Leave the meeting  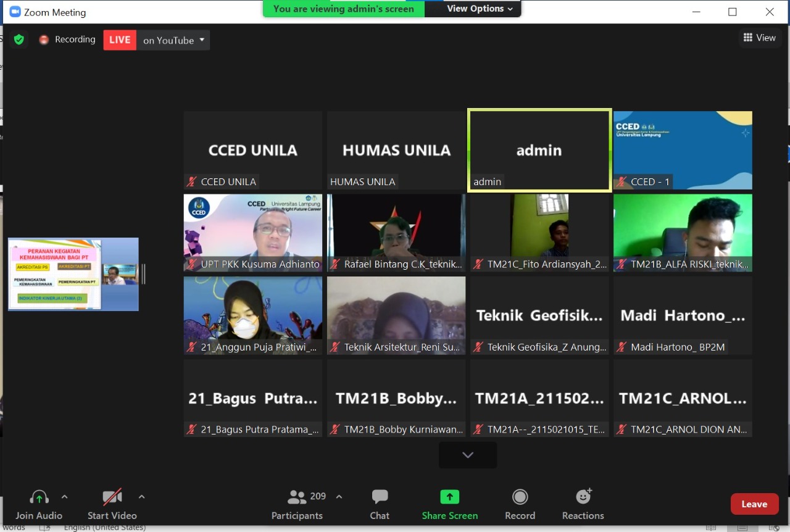pos(754,504)
